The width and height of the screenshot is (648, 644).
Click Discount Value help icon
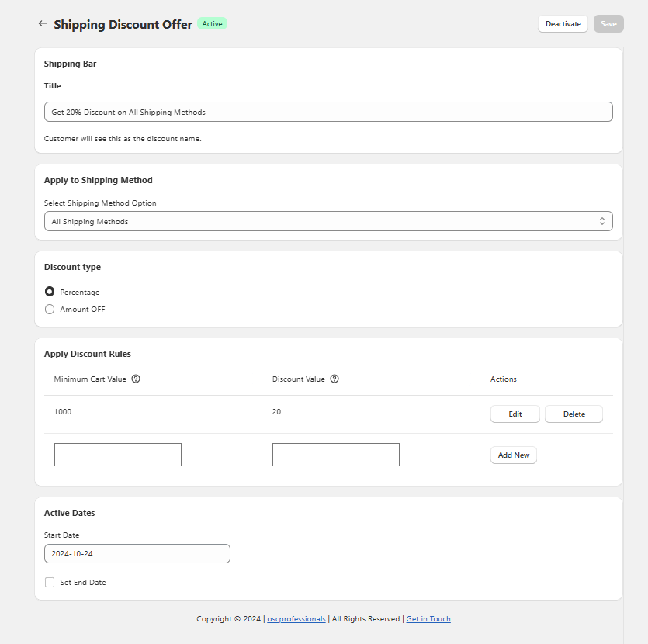point(334,379)
